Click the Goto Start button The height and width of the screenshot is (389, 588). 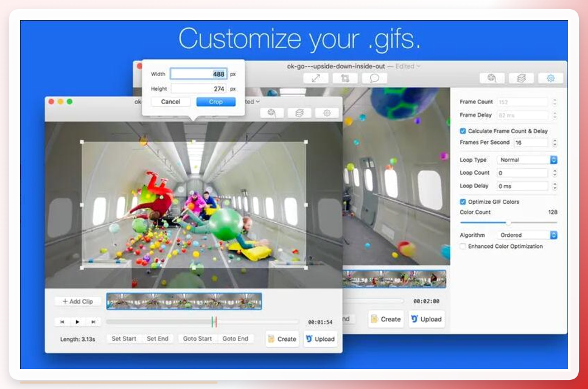[x=197, y=338]
